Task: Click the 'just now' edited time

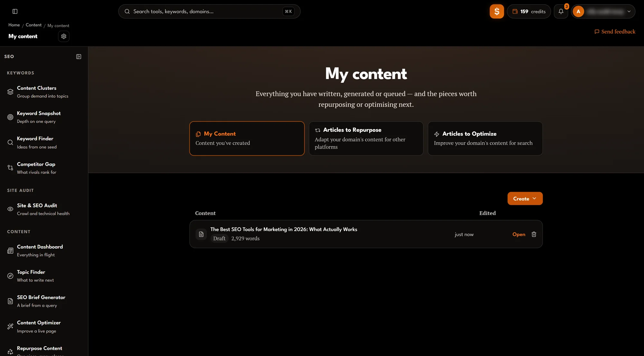Action: (464, 234)
